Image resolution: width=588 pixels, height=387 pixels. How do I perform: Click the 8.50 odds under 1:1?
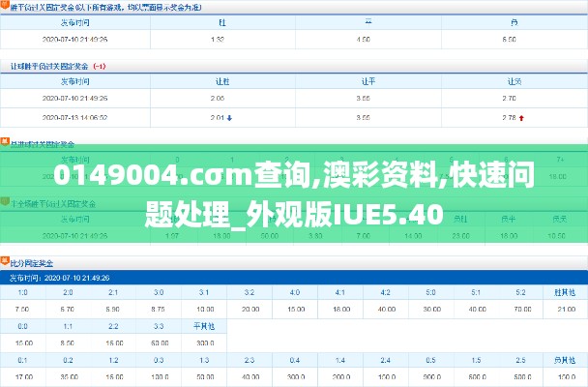[68, 343]
